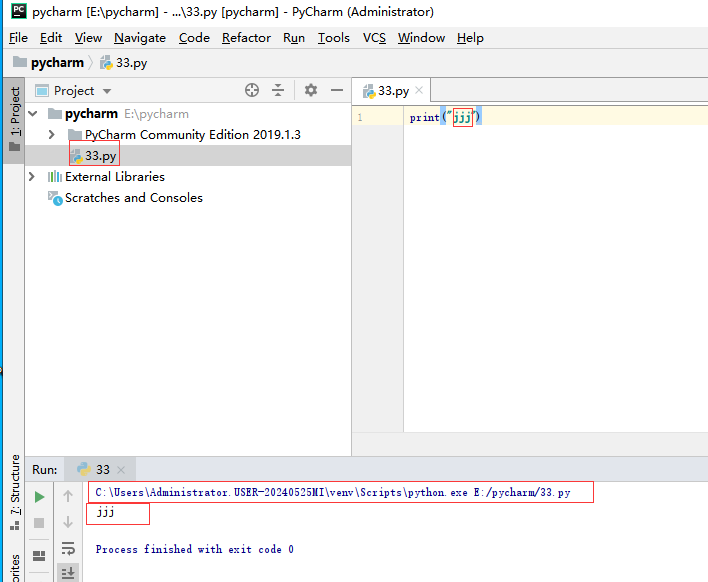Select the pycharm project root

91,114
